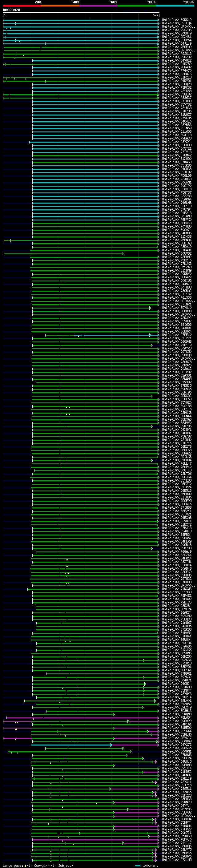Open hit UniRef100_Q2QP54

[177, 40]
